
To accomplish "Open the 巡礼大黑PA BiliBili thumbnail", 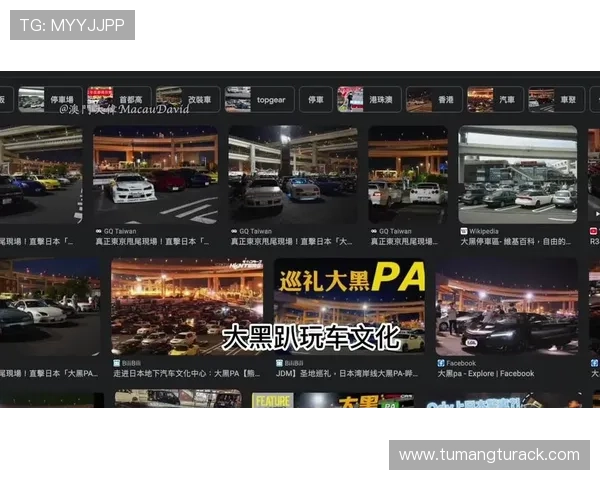I will tap(349, 307).
